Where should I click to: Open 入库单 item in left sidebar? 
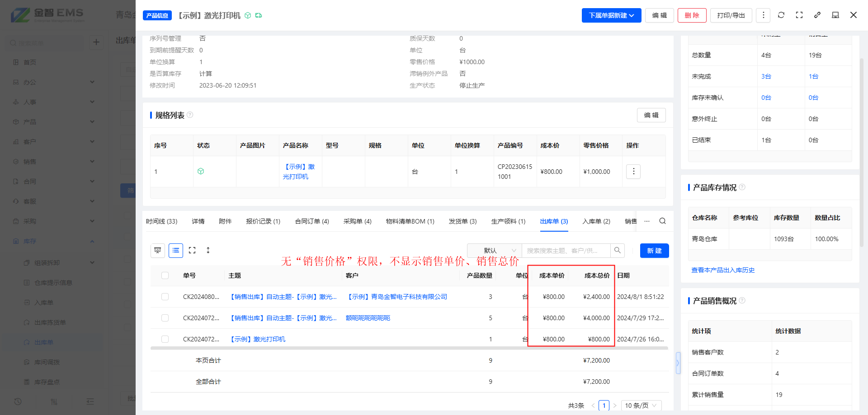(x=44, y=303)
